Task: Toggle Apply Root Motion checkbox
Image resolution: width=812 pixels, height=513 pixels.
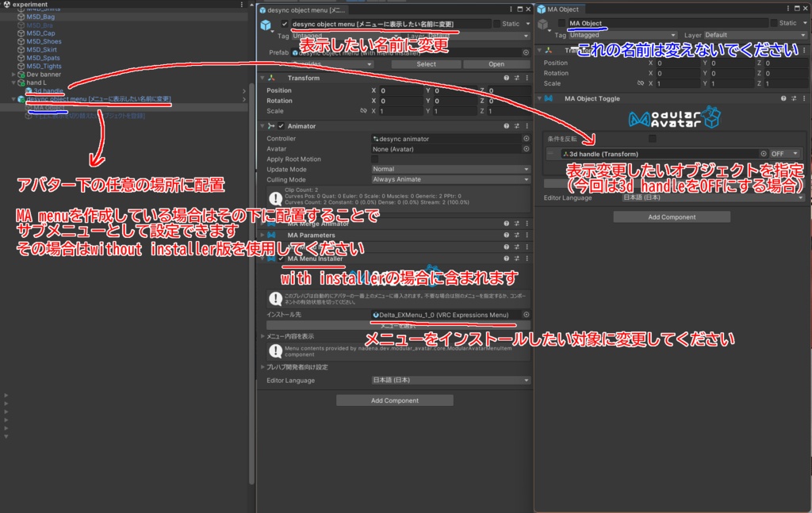Action: pos(375,159)
